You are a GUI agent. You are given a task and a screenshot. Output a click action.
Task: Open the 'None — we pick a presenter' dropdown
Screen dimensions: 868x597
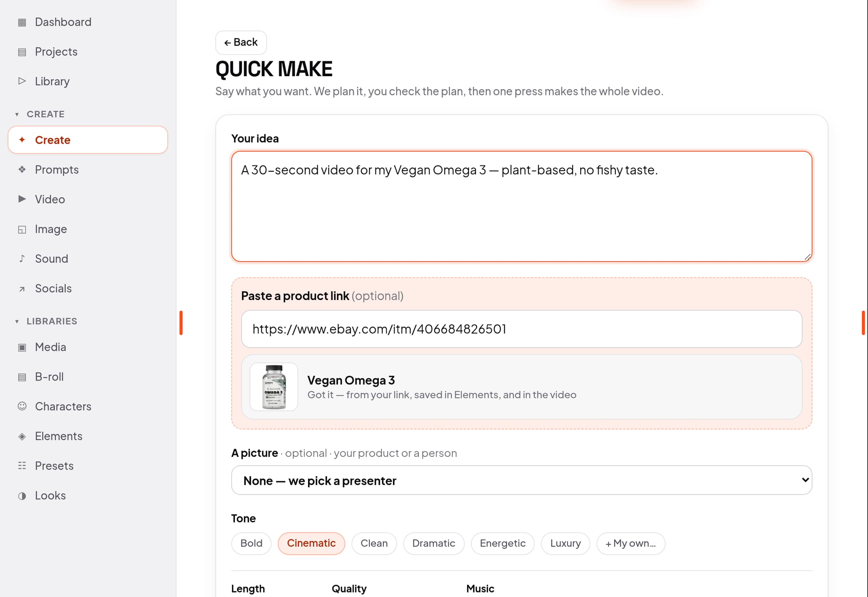click(x=522, y=480)
